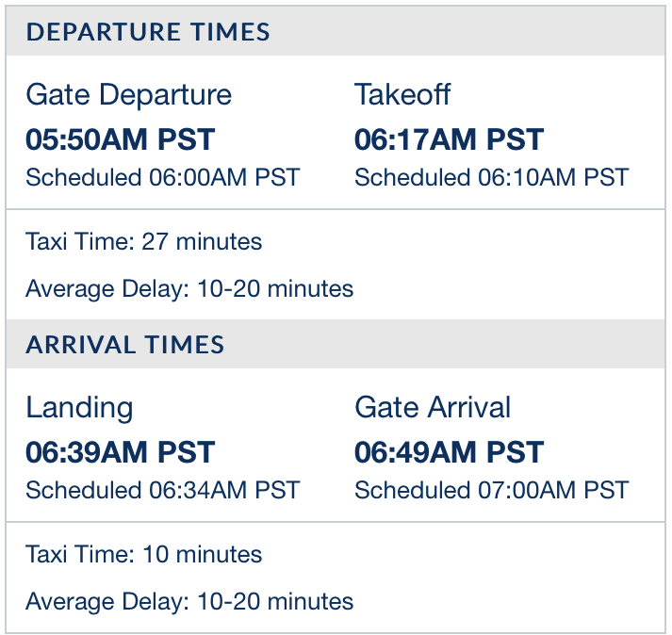
Task: Click Scheduled 06:10AM PST under Takeoff
Action: (x=491, y=177)
